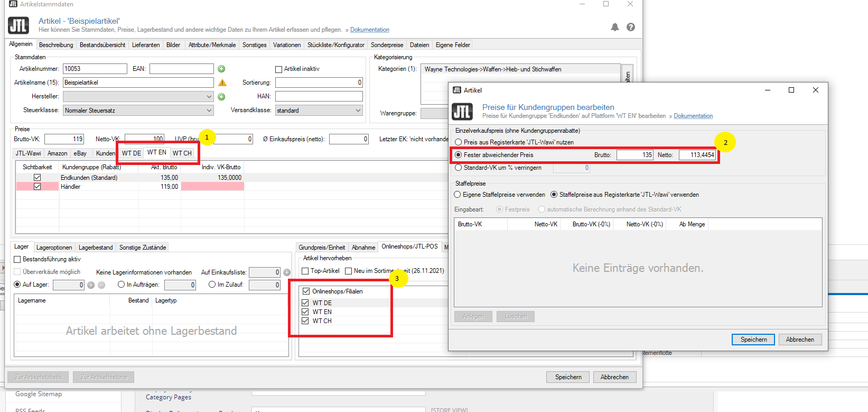Click Speichern in Preise dialog

(x=753, y=340)
